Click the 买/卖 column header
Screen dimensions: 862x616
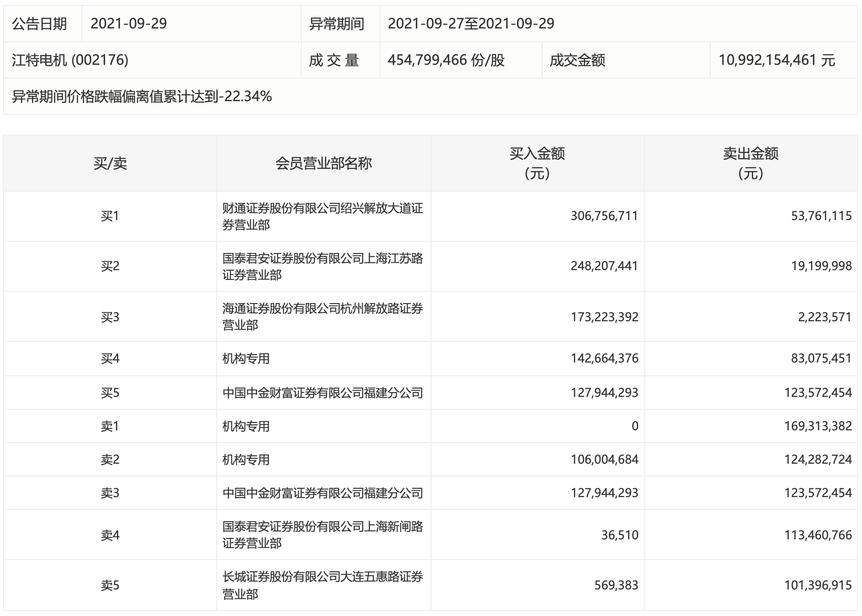click(110, 163)
